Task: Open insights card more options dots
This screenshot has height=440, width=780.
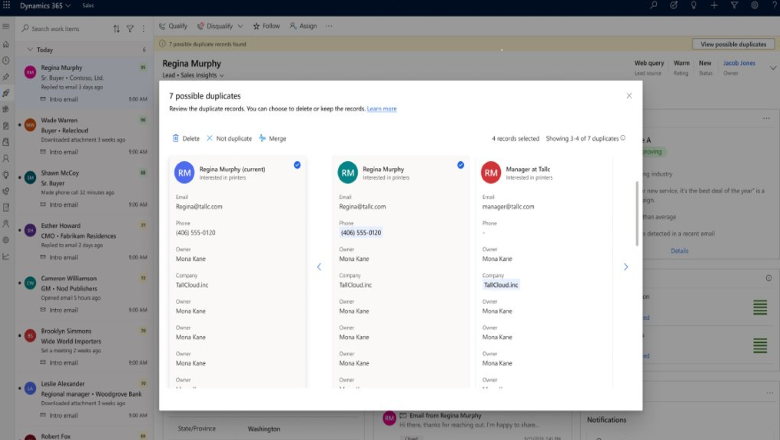Action: [766, 118]
